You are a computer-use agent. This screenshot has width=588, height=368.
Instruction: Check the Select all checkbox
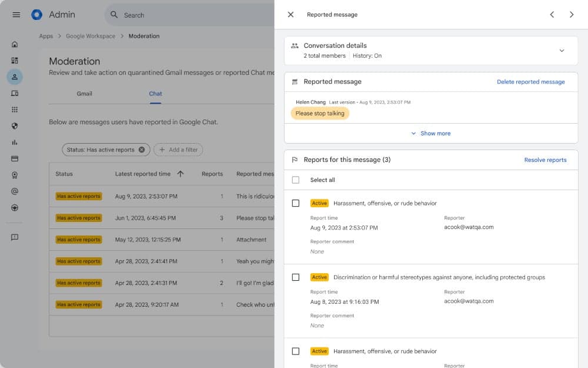[296, 180]
